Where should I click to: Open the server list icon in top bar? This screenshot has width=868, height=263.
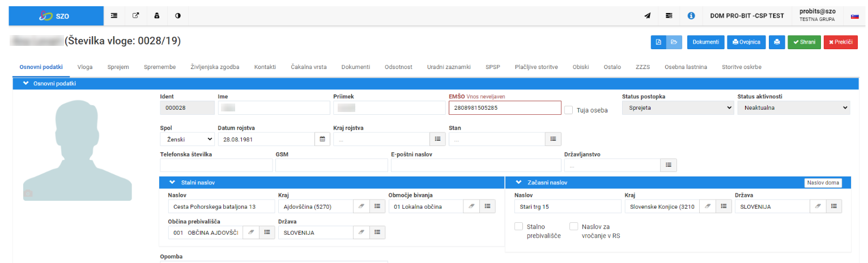pos(669,16)
